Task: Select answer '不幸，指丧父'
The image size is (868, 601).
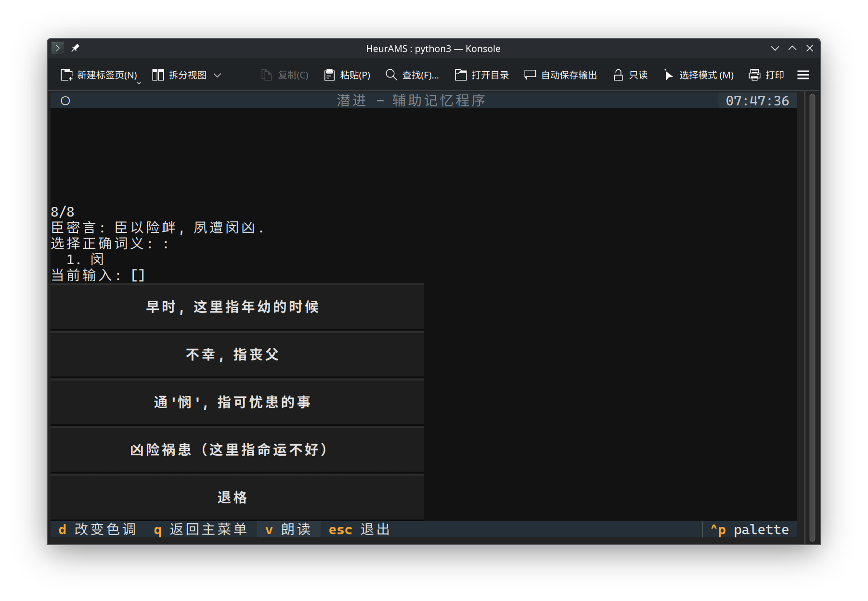Action: [x=237, y=355]
